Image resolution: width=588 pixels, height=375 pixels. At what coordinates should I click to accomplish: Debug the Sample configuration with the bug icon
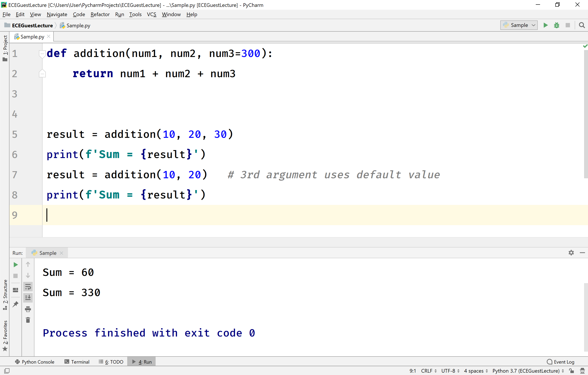click(x=557, y=25)
